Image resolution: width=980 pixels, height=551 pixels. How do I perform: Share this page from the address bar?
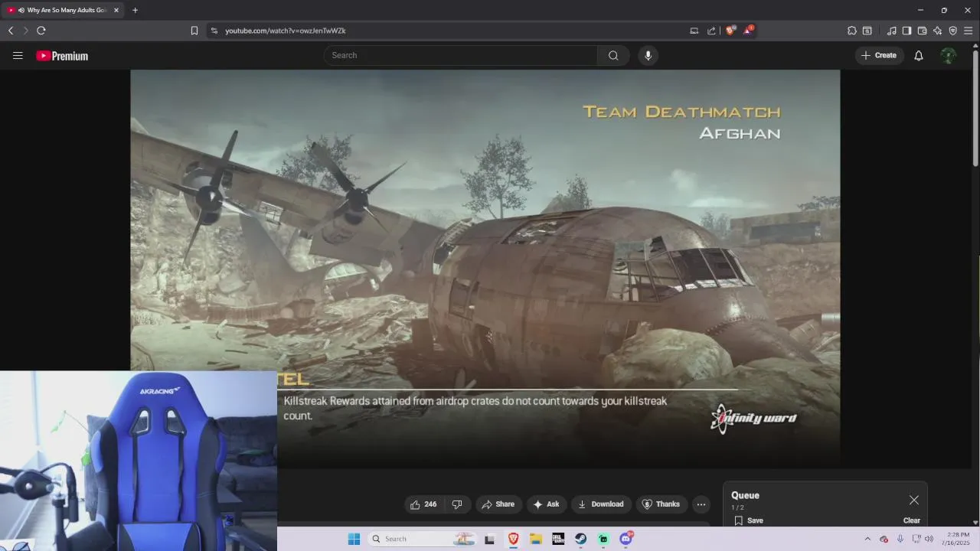(x=711, y=31)
